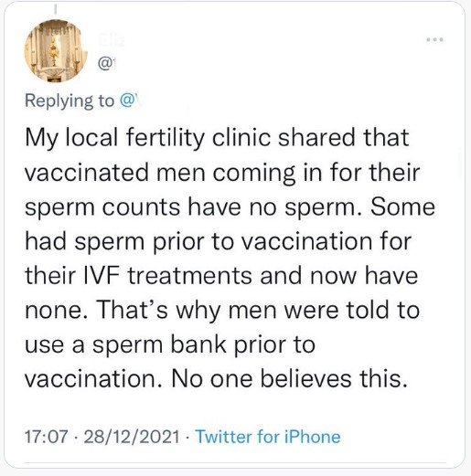The height and width of the screenshot is (476, 471).
Task: Click the blurred display name beside avatar
Action: 112,39
